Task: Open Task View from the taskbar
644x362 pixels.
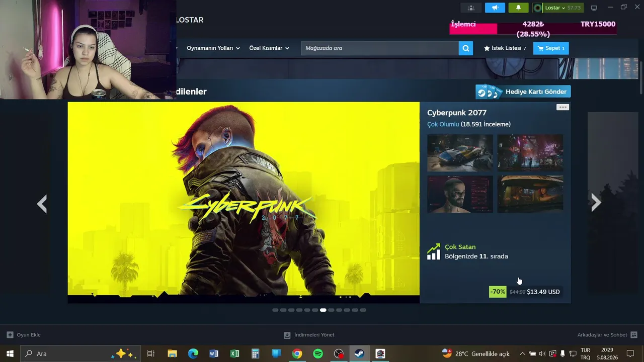Action: 150,353
